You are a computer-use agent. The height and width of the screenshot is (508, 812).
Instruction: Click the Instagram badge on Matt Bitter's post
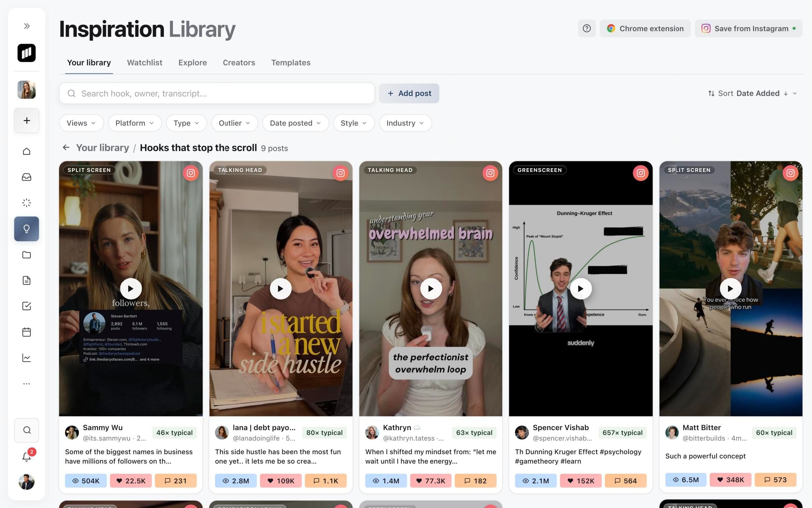(791, 173)
